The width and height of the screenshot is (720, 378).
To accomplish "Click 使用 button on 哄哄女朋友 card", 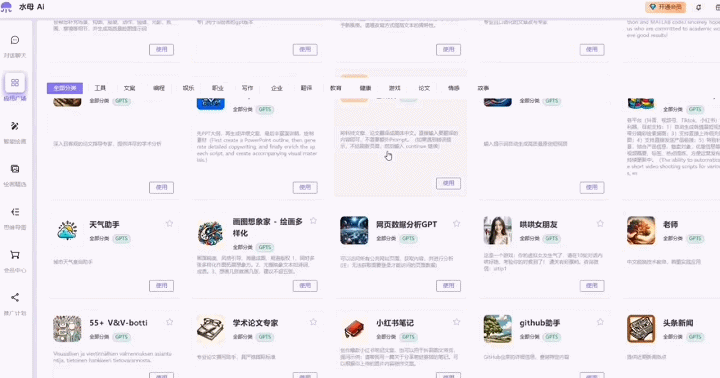I will (592, 286).
